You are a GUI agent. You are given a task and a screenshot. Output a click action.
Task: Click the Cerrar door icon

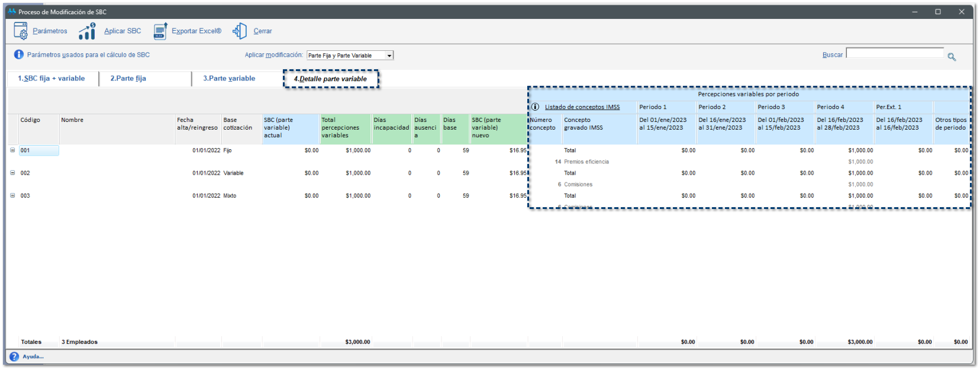[x=240, y=31]
